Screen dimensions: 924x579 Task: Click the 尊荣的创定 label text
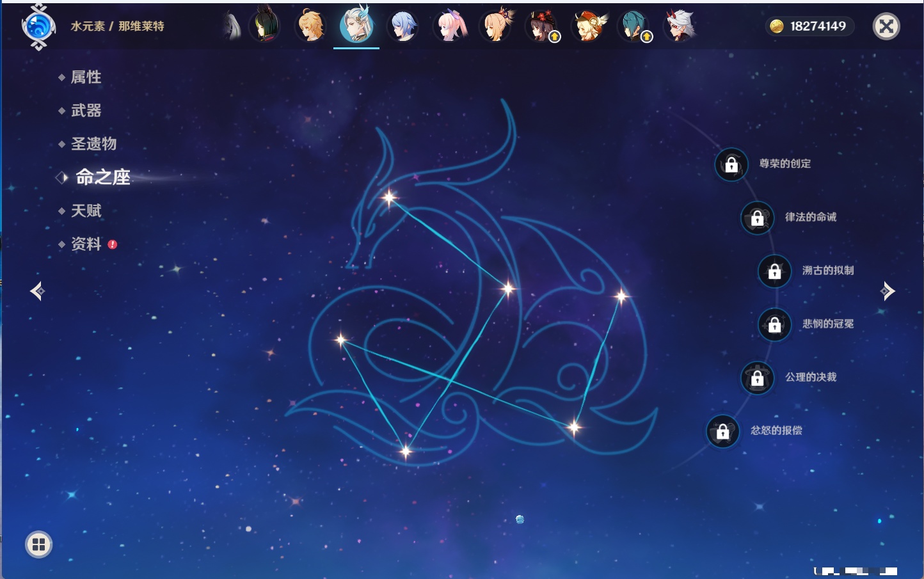point(785,164)
